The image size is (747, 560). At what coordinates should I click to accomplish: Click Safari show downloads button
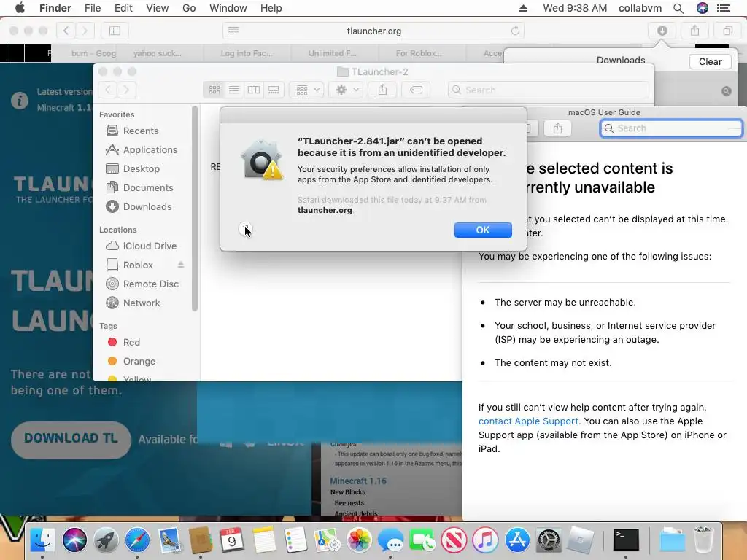(x=662, y=31)
